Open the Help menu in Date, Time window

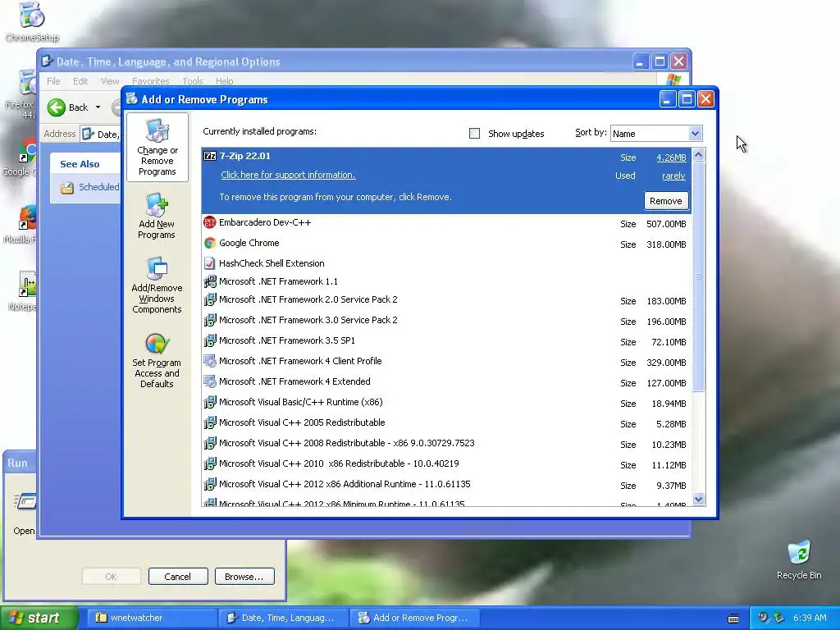tap(225, 81)
